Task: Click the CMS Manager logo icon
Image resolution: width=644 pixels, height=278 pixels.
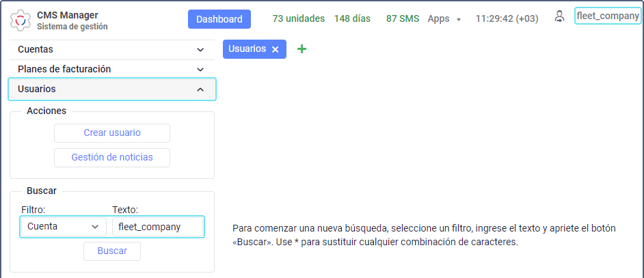Action: point(21,20)
